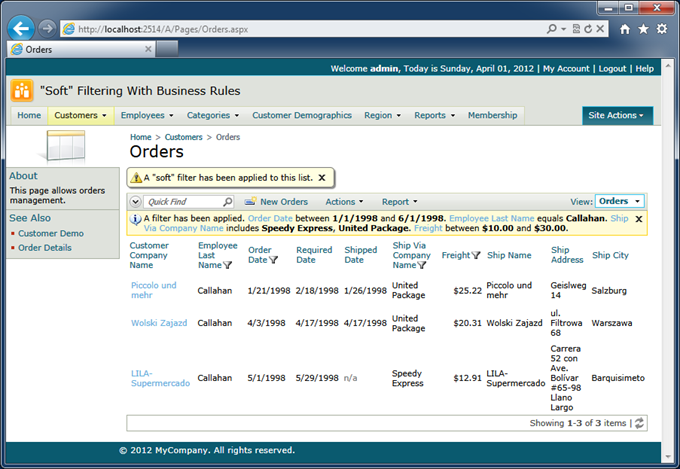Open the Reports menu
Screen dimensions: 680x469
pos(435,115)
